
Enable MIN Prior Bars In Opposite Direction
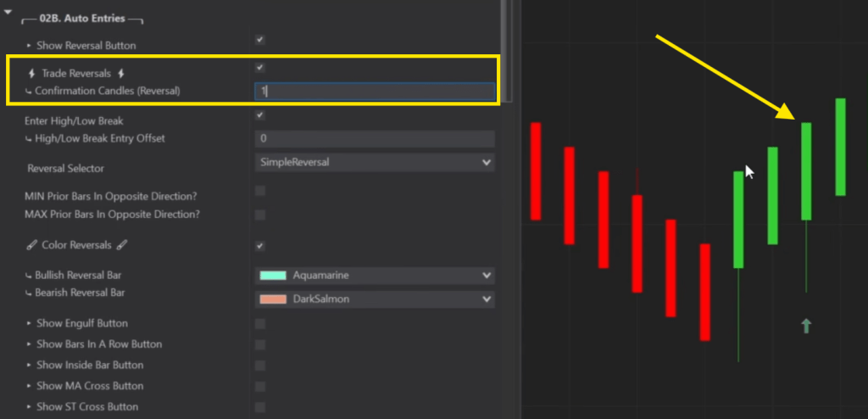pyautogui.click(x=260, y=191)
